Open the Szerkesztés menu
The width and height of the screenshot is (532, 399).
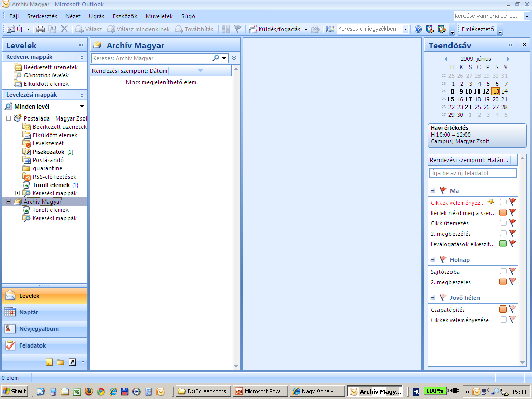pyautogui.click(x=42, y=16)
